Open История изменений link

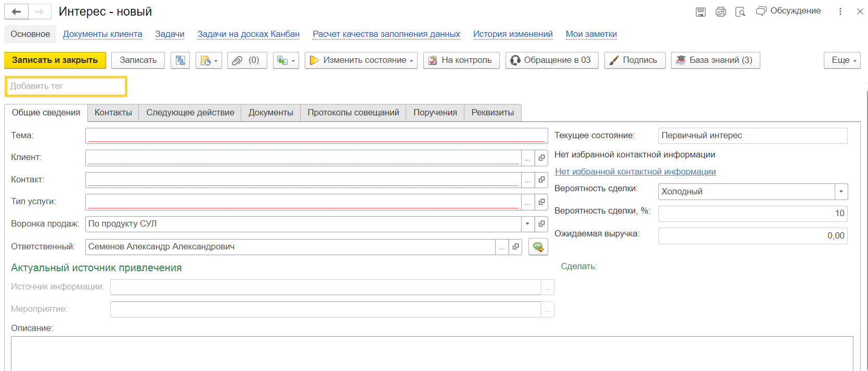[513, 34]
